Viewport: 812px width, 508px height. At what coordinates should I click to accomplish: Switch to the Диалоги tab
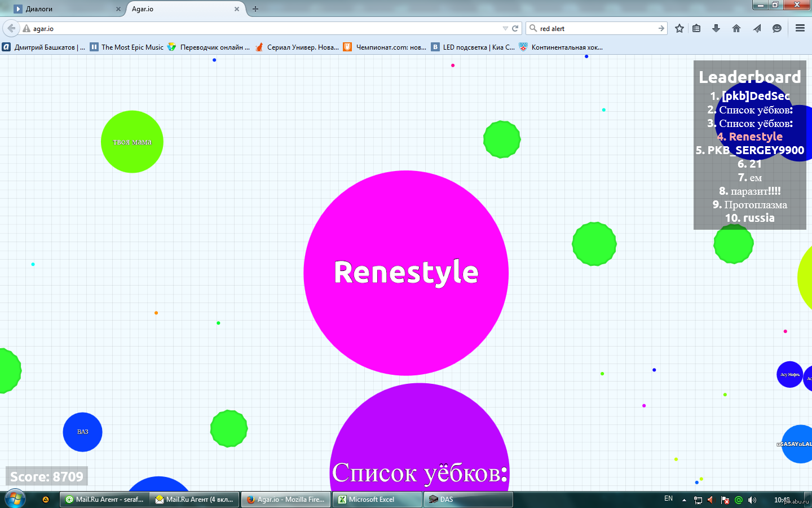[x=62, y=9]
